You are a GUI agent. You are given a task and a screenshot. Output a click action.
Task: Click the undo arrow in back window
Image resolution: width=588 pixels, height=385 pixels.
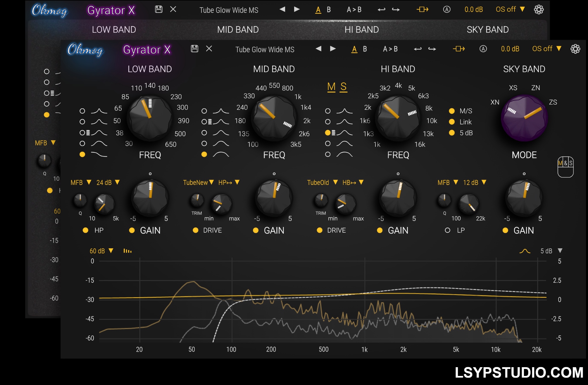[382, 9]
